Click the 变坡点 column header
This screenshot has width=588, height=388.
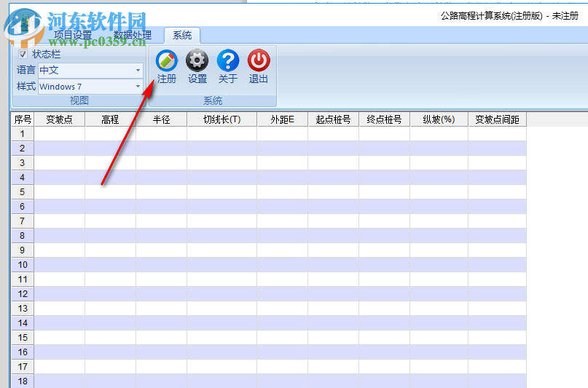coord(59,119)
